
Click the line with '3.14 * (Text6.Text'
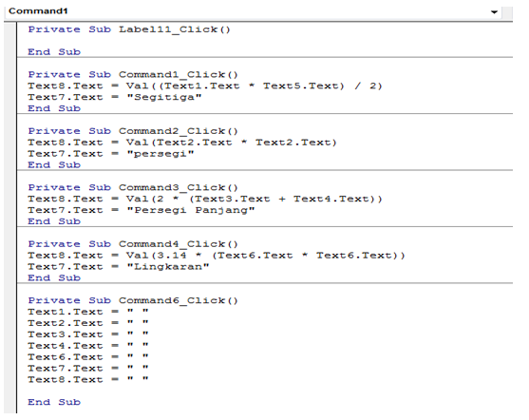tap(217, 256)
